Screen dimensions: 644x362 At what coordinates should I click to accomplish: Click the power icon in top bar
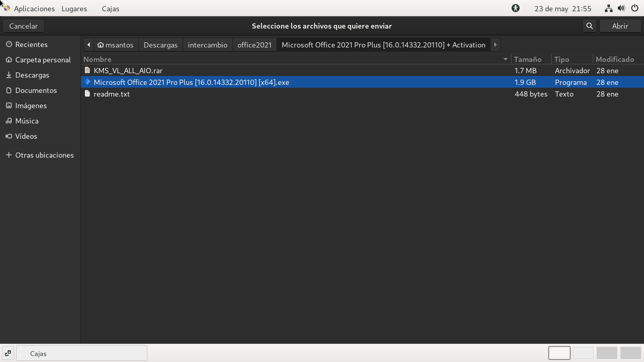(635, 8)
